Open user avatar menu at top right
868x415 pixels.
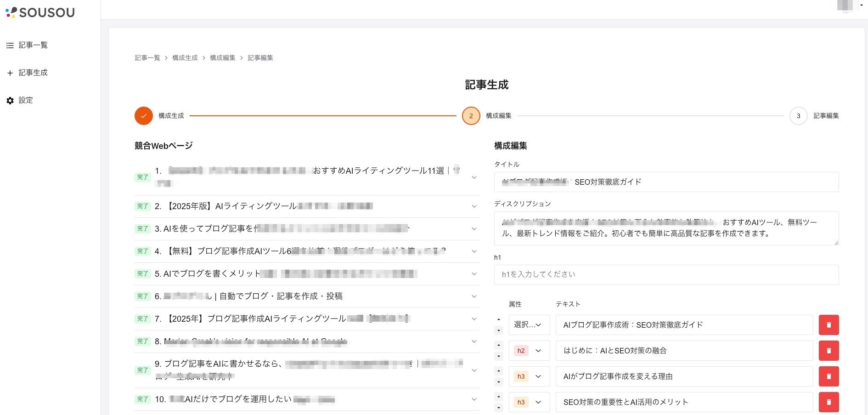point(847,6)
